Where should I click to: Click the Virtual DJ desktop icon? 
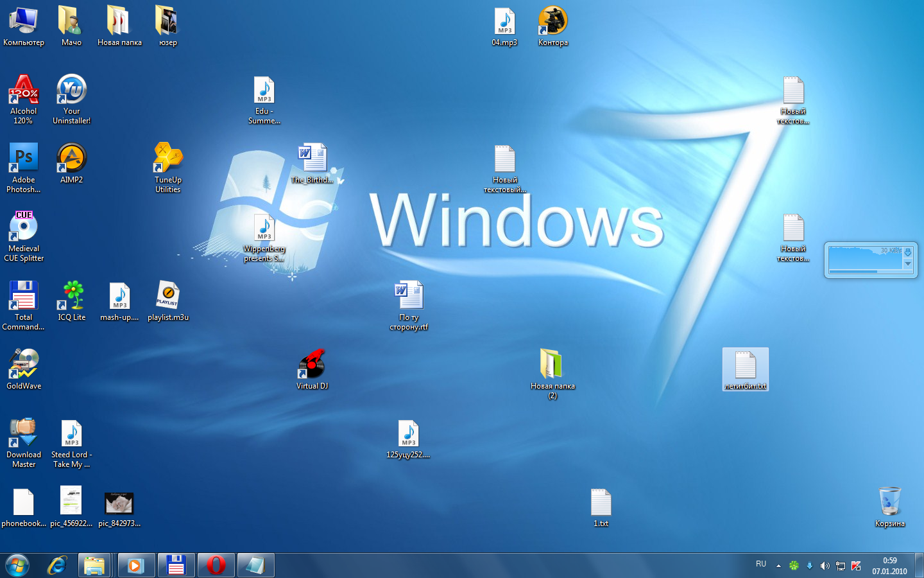point(312,369)
